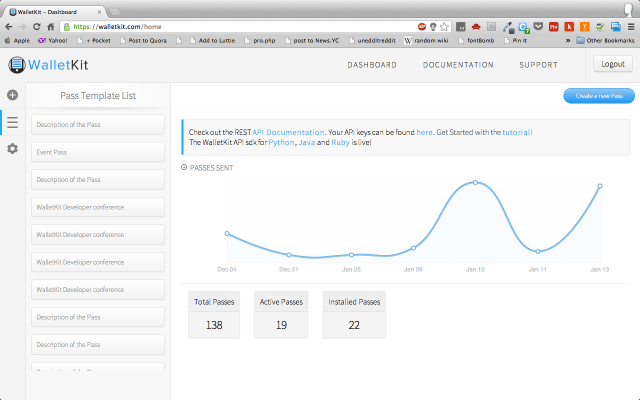The height and width of the screenshot is (400, 640).
Task: Click the 'here' API keys link
Action: 424,132
